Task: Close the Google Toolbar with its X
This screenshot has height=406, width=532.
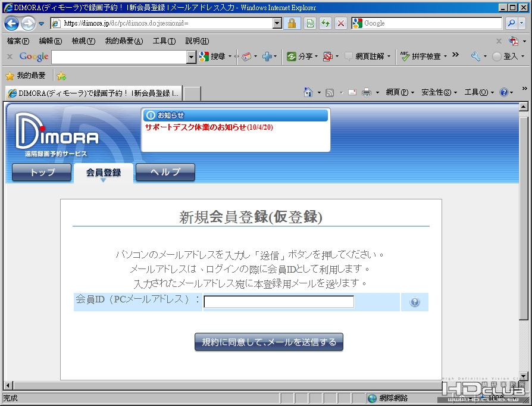Action: pyautogui.click(x=10, y=57)
